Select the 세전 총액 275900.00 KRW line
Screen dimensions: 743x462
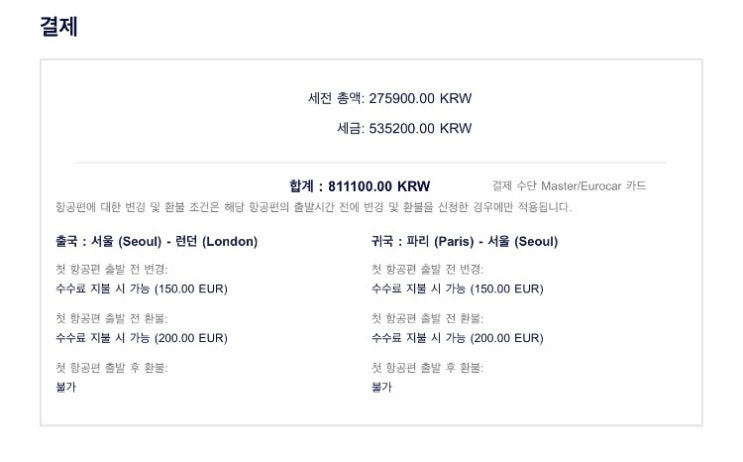click(389, 98)
